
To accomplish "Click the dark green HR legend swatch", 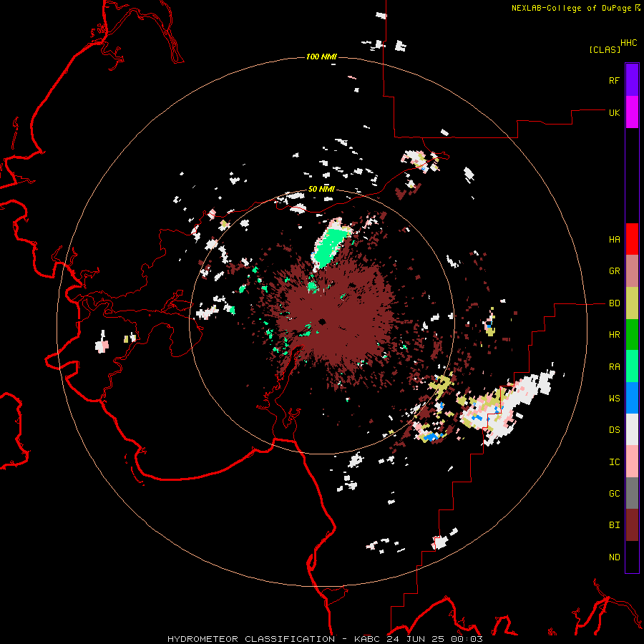I will click(x=632, y=335).
